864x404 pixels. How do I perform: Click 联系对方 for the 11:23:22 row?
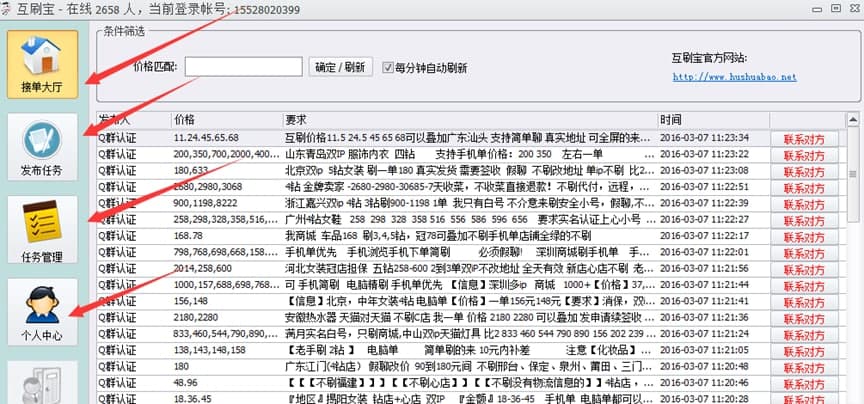[x=804, y=155]
